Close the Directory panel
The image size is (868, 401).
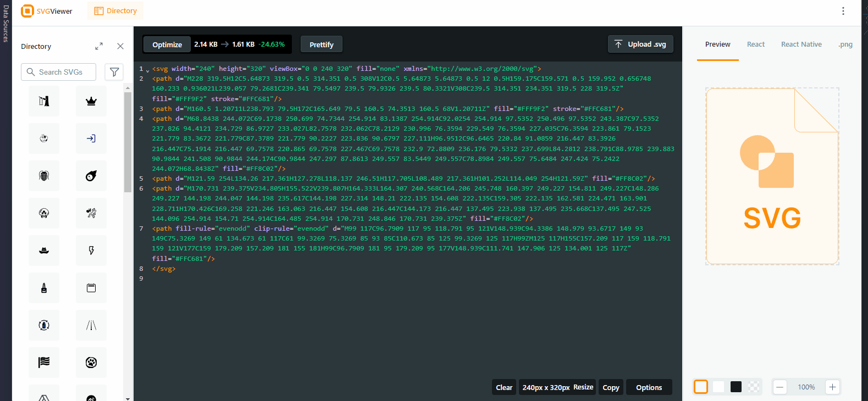point(120,46)
